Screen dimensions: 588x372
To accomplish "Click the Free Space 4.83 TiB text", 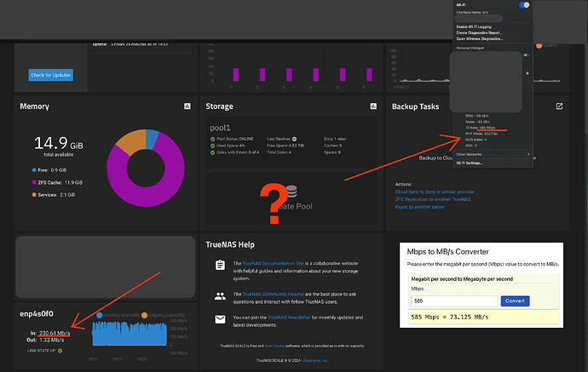I will click(285, 146).
